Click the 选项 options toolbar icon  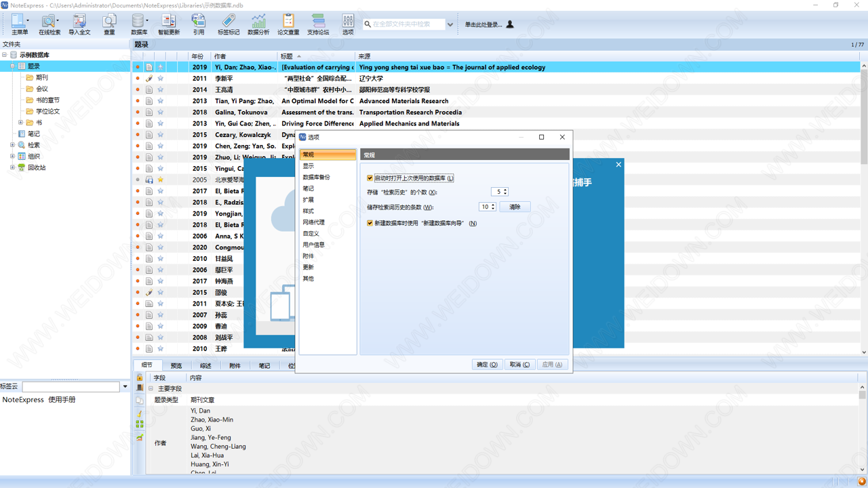(x=348, y=24)
